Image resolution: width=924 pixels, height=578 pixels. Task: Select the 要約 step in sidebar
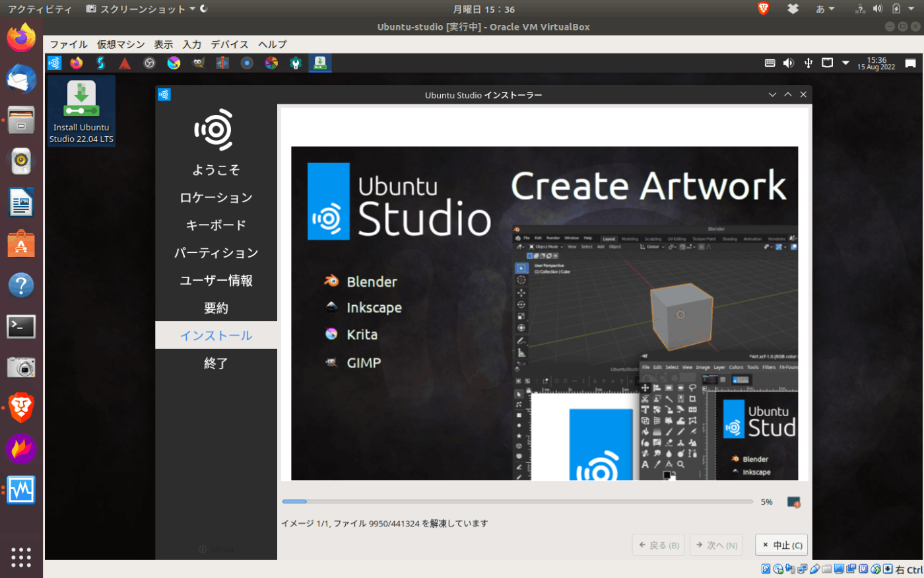pyautogui.click(x=216, y=308)
